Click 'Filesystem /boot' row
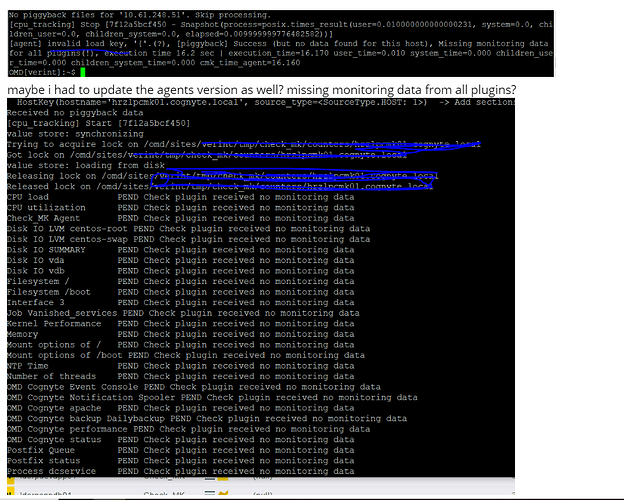This screenshot has width=624, height=500. pyautogui.click(x=181, y=292)
